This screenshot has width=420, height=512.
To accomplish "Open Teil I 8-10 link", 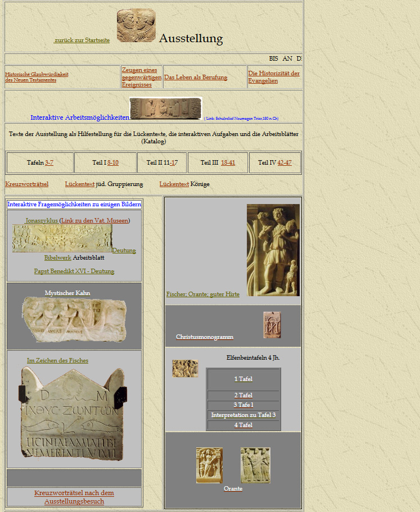I will [112, 162].
